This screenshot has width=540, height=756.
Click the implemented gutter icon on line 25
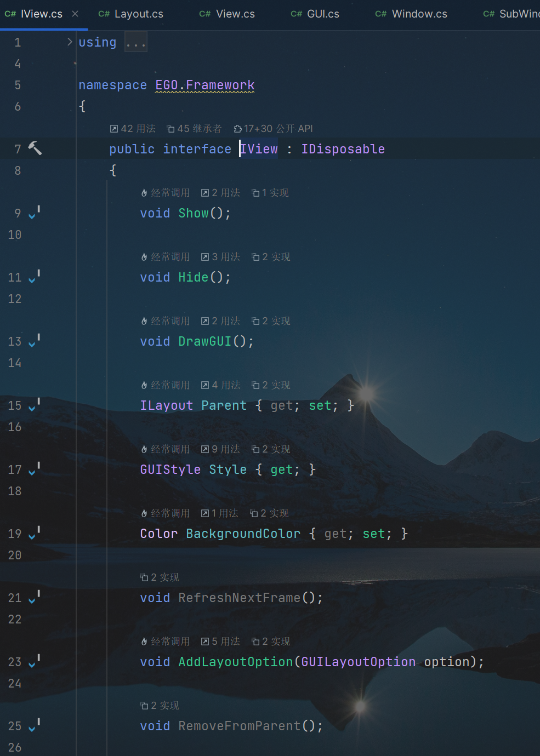[34, 725]
